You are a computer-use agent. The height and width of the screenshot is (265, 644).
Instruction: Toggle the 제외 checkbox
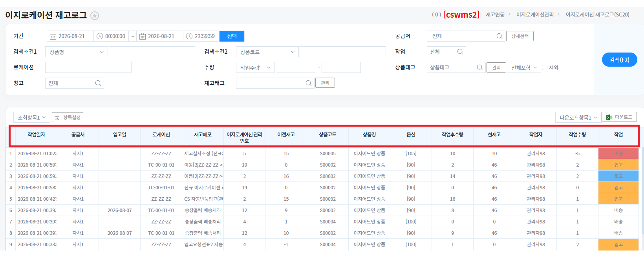[545, 67]
